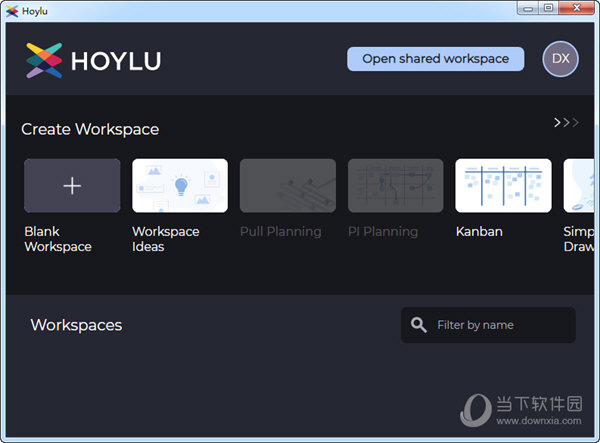The height and width of the screenshot is (443, 600).
Task: Click the Filter by name search field
Action: (x=488, y=325)
